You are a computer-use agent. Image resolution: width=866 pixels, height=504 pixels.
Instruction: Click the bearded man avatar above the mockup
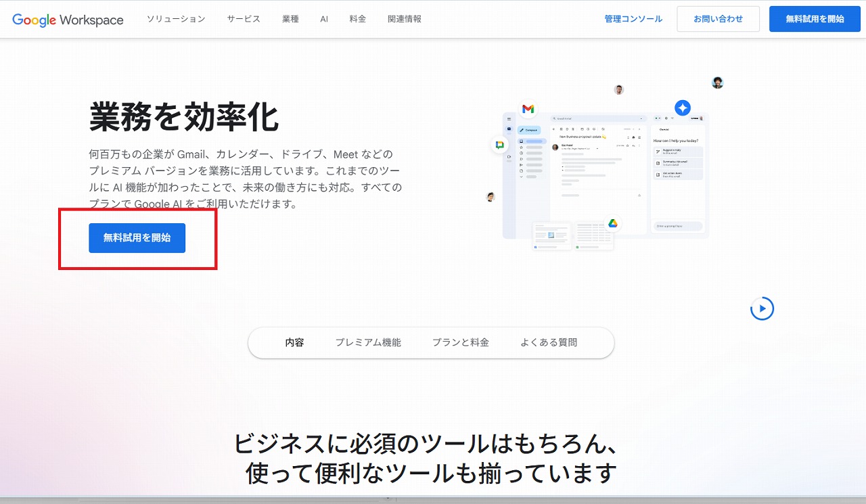point(618,90)
